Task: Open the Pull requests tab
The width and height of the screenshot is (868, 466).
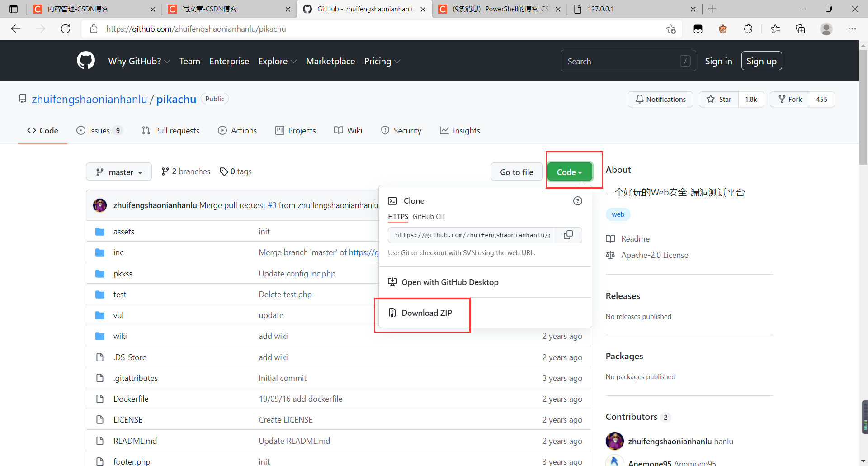Action: pyautogui.click(x=170, y=130)
